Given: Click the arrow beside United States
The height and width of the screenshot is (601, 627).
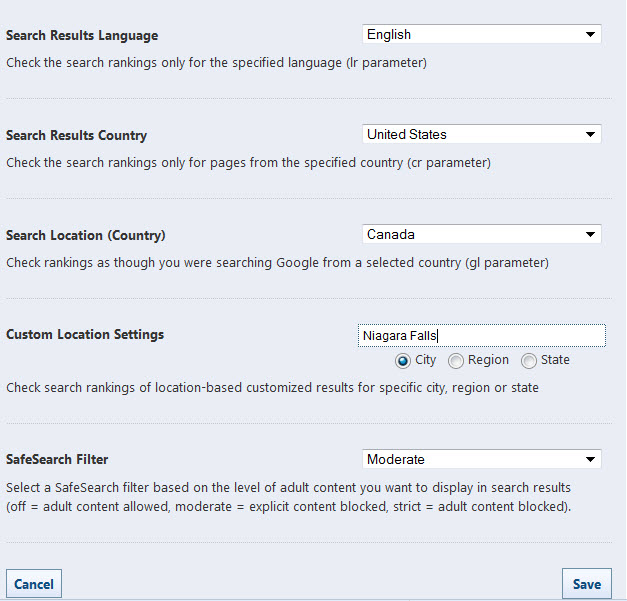Looking at the screenshot, I should [x=590, y=135].
